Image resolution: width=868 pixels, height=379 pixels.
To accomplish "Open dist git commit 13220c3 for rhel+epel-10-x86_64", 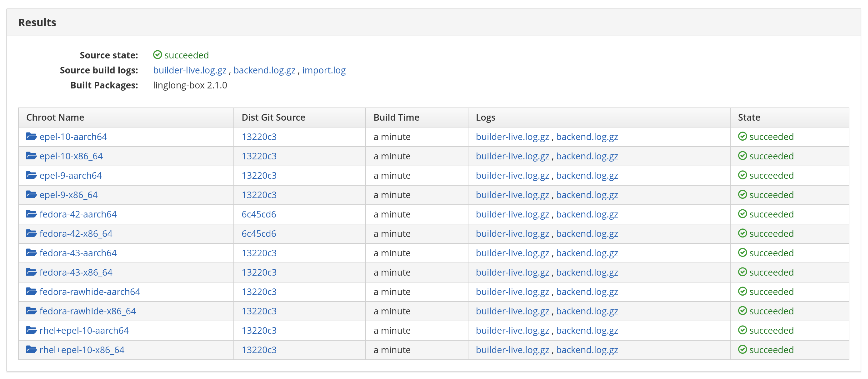I will pos(259,350).
